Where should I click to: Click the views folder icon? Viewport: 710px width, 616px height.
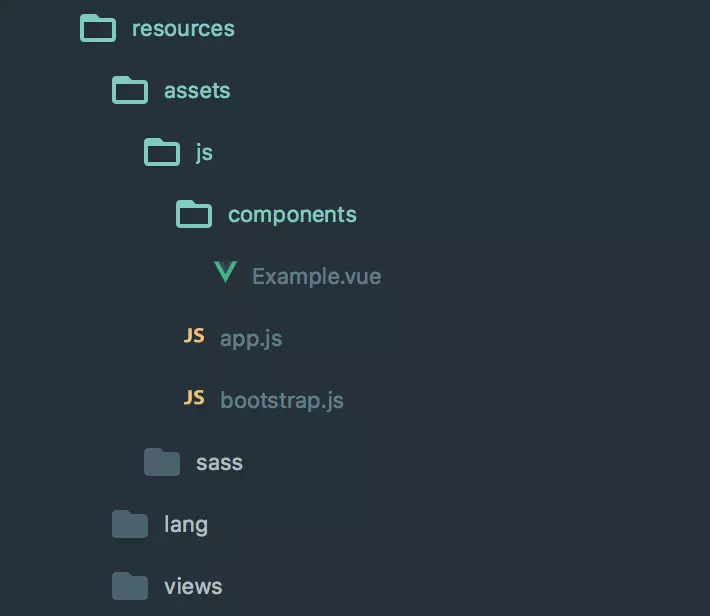[x=130, y=586]
